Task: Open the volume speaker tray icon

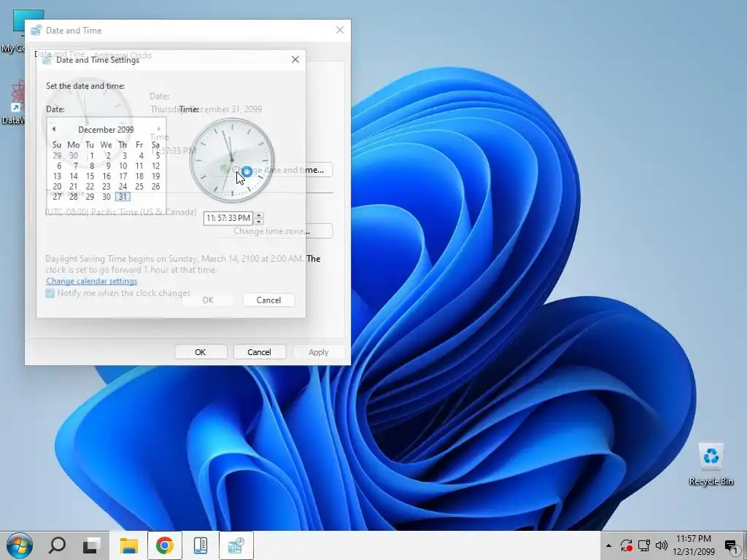Action: 661,545
